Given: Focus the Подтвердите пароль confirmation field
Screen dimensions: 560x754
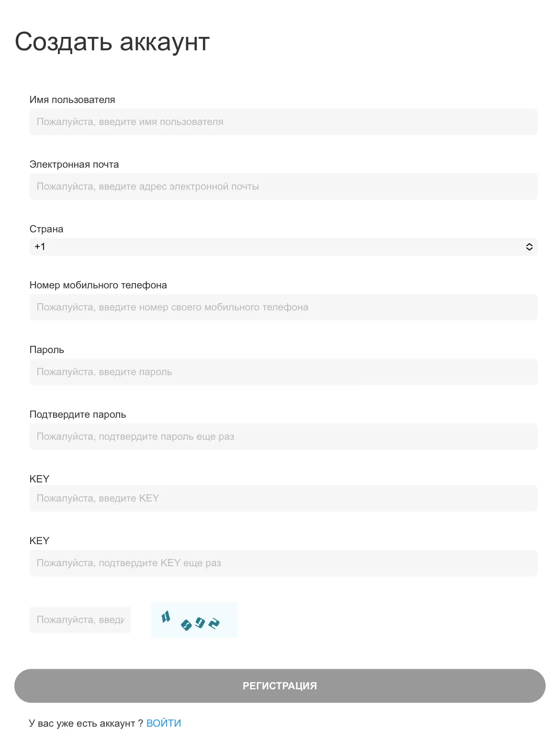Looking at the screenshot, I should coord(283,436).
